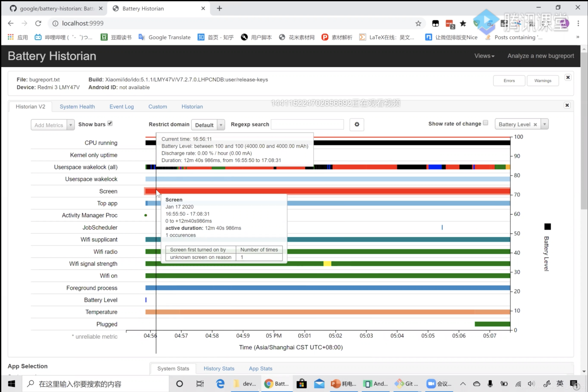Click the Errors button
The width and height of the screenshot is (588, 392).
(509, 81)
